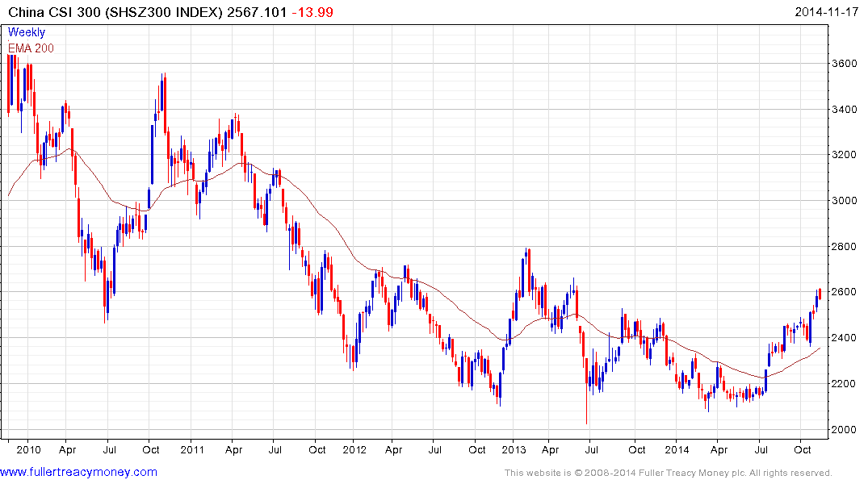Screen dimensions: 868x484
Task: Click the copyright notice text
Action: point(669,473)
